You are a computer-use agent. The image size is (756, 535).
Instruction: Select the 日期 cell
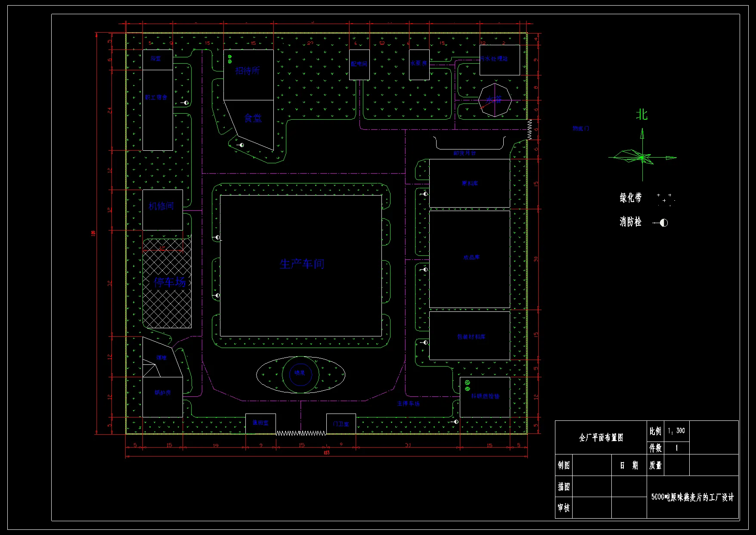click(x=629, y=465)
